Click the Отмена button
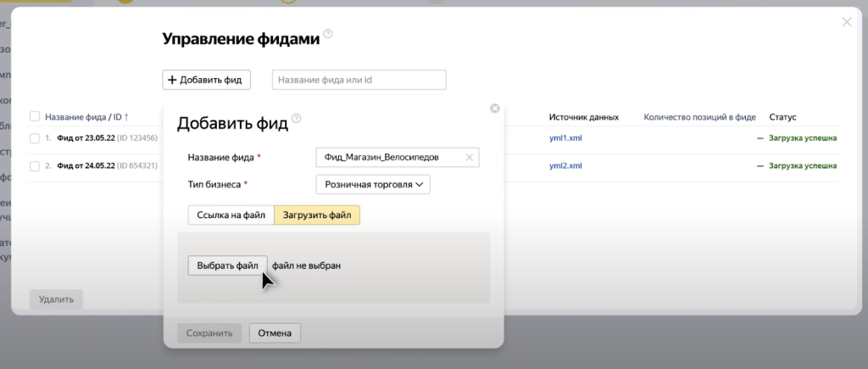This screenshot has width=868, height=369. pyautogui.click(x=275, y=333)
